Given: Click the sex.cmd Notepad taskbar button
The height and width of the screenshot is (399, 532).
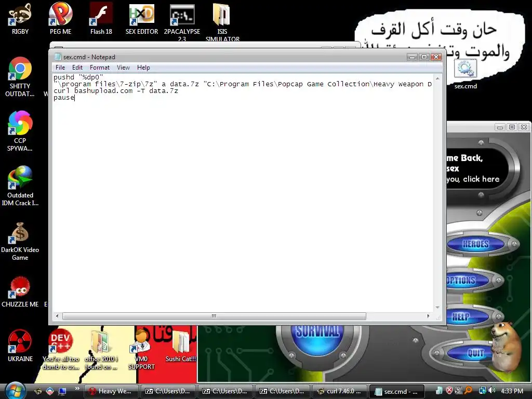Looking at the screenshot, I should pyautogui.click(x=396, y=392).
